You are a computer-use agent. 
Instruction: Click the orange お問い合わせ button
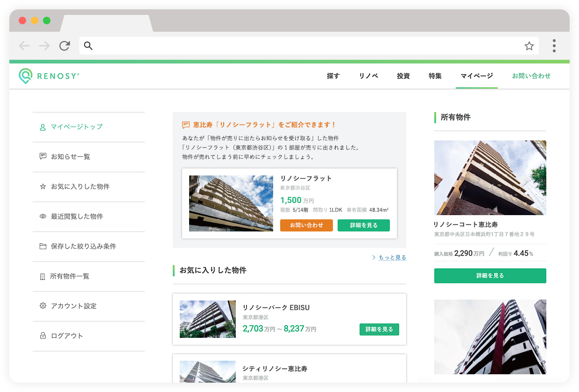[306, 225]
